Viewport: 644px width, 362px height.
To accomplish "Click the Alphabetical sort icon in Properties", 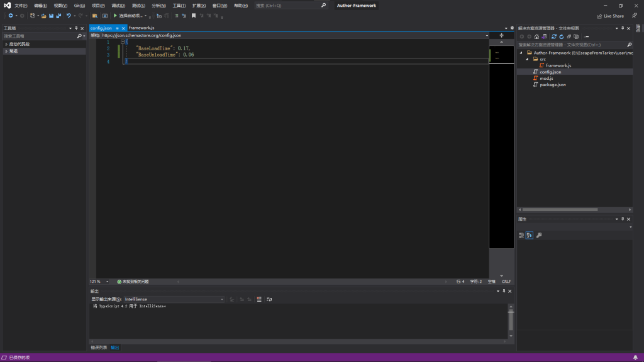I will tap(530, 235).
